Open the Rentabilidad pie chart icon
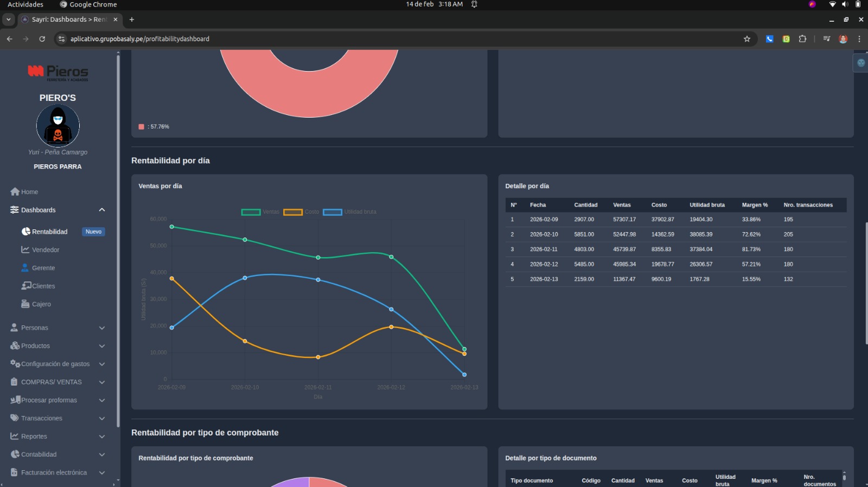The height and width of the screenshot is (487, 868). [25, 232]
